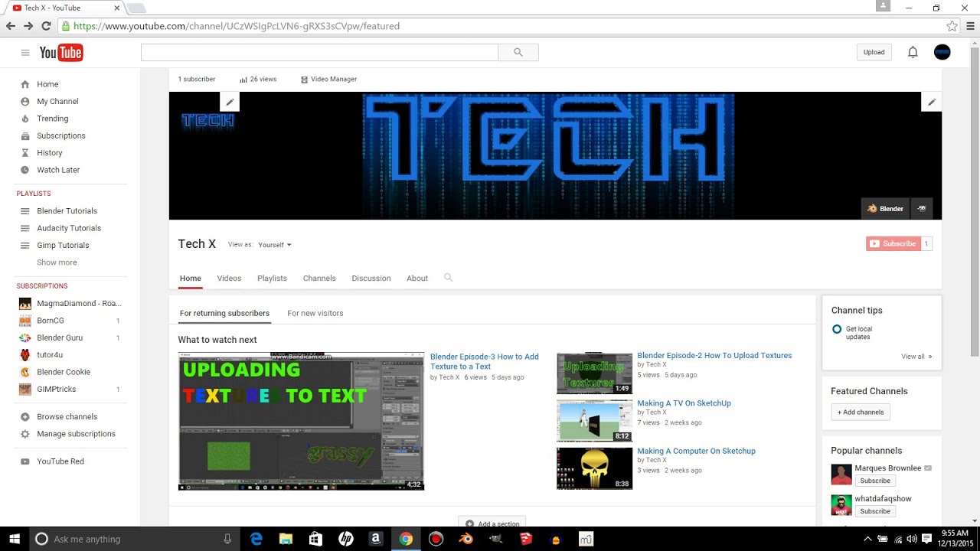Click the Add a section button
Viewport: 980px width, 551px height.
tap(492, 523)
